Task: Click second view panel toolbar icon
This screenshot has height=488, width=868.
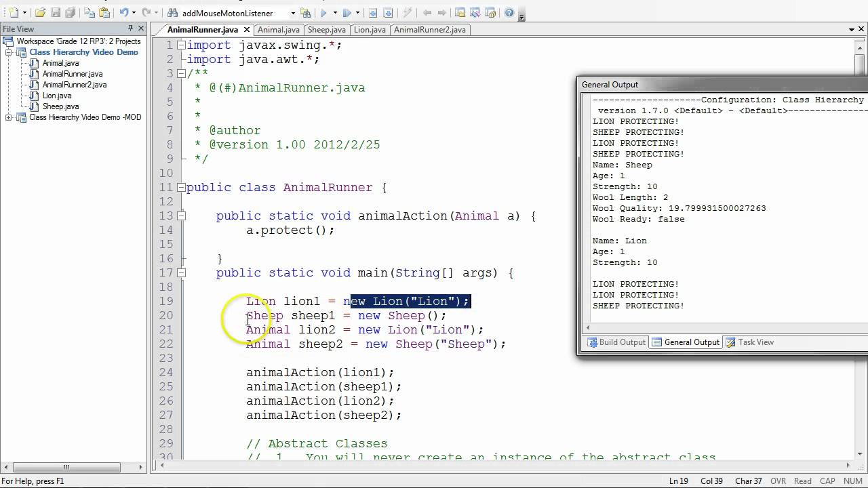Action: 475,13
